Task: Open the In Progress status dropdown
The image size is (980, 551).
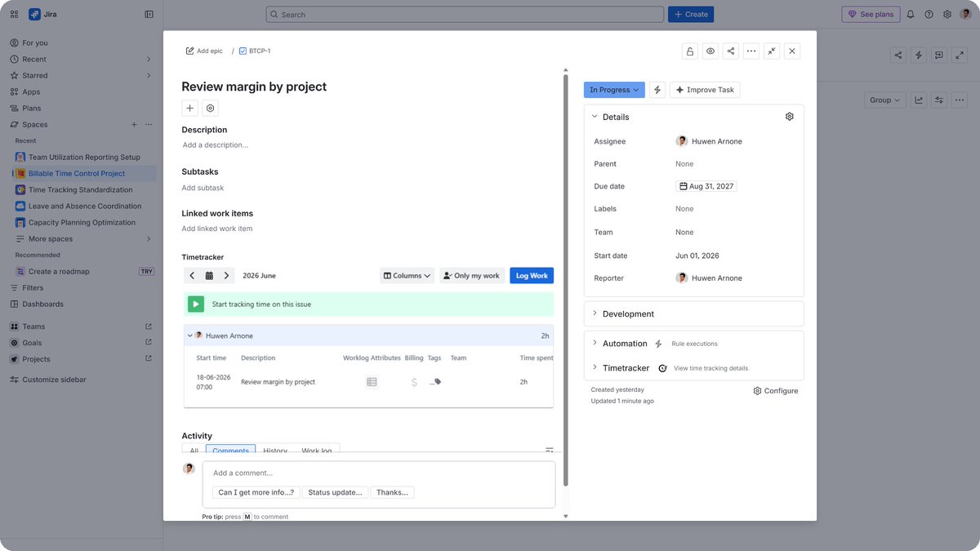Action: tap(614, 90)
